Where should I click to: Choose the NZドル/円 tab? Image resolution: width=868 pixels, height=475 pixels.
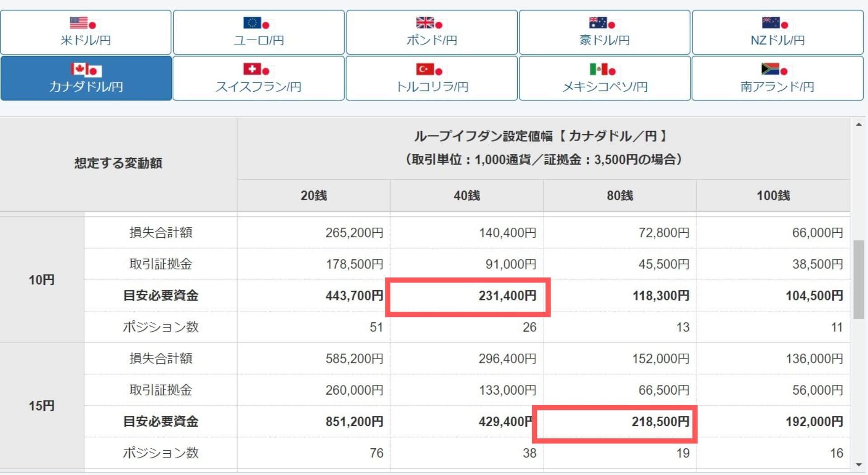coord(778,32)
